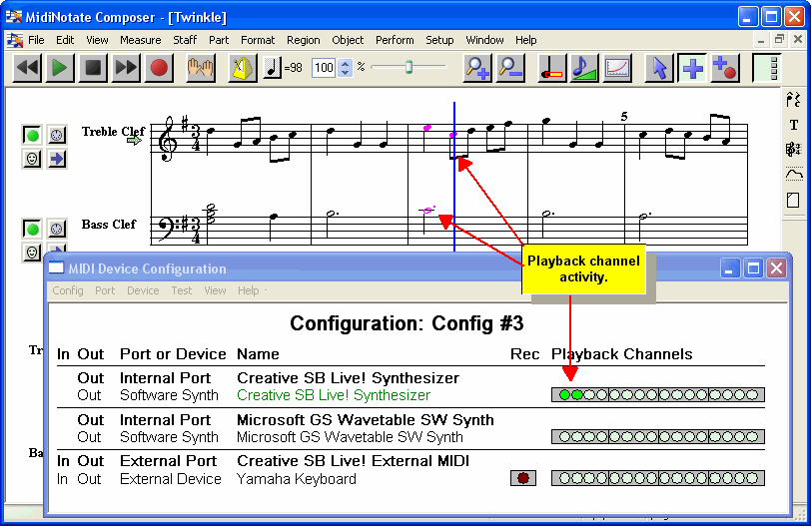This screenshot has width=812, height=527.
Task: Toggle Bass Clef staff green play light
Action: tap(33, 230)
